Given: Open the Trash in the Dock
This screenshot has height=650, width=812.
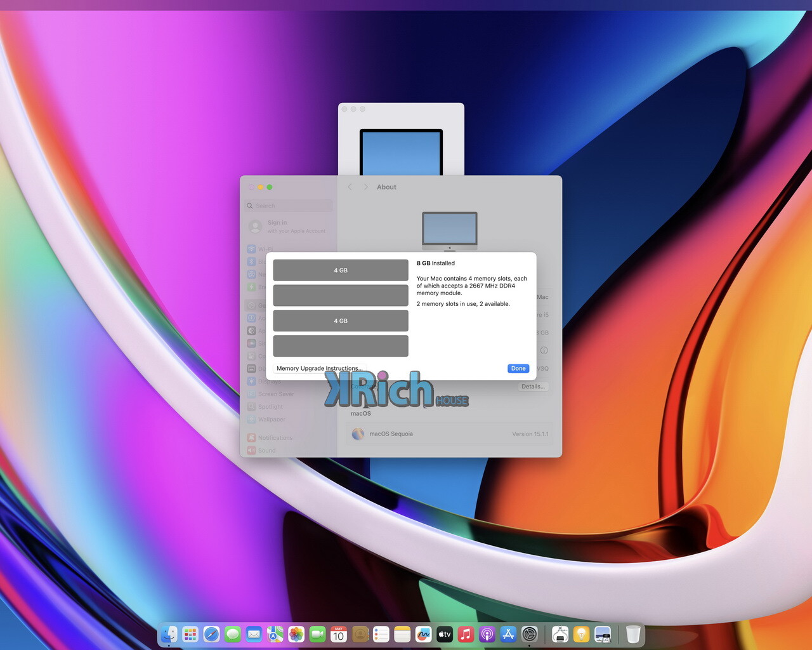Looking at the screenshot, I should coord(632,634).
